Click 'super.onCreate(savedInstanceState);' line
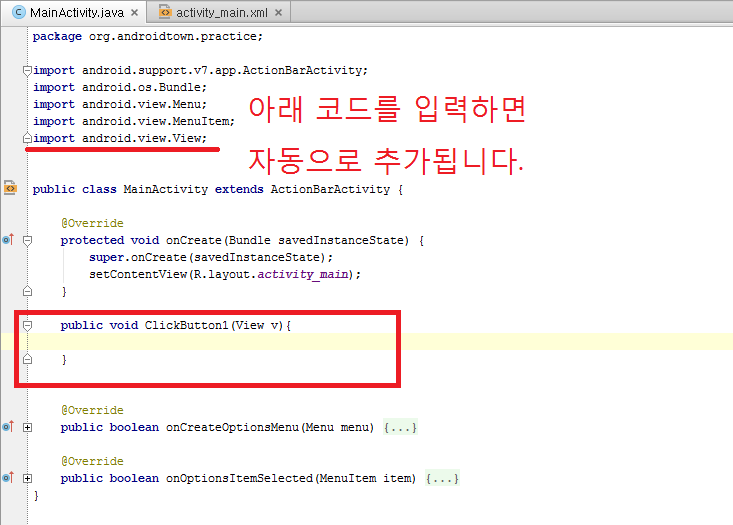This screenshot has height=525, width=733. (211, 257)
